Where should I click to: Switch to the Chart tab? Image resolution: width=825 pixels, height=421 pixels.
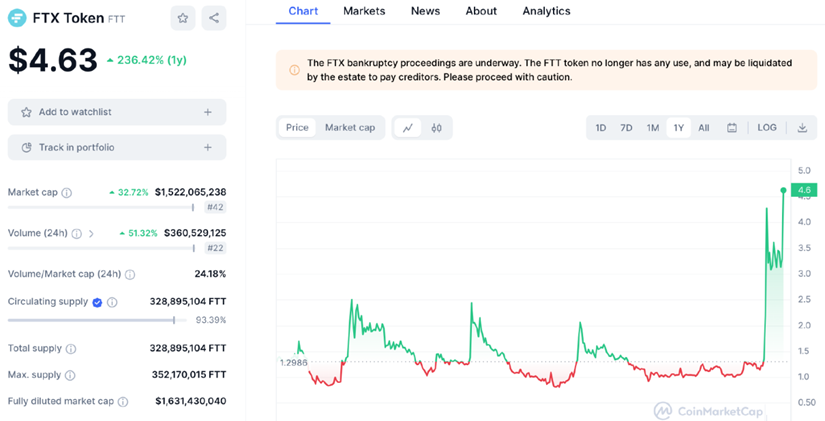(303, 11)
